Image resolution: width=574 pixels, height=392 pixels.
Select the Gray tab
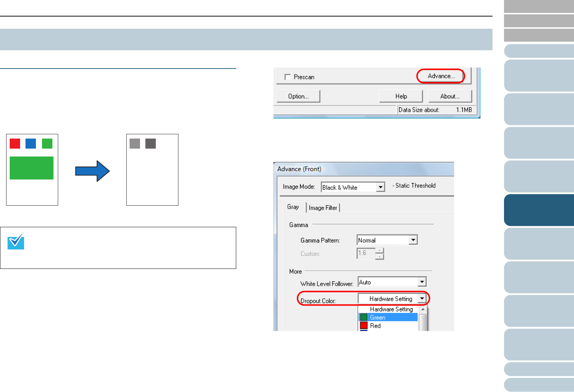coord(293,207)
